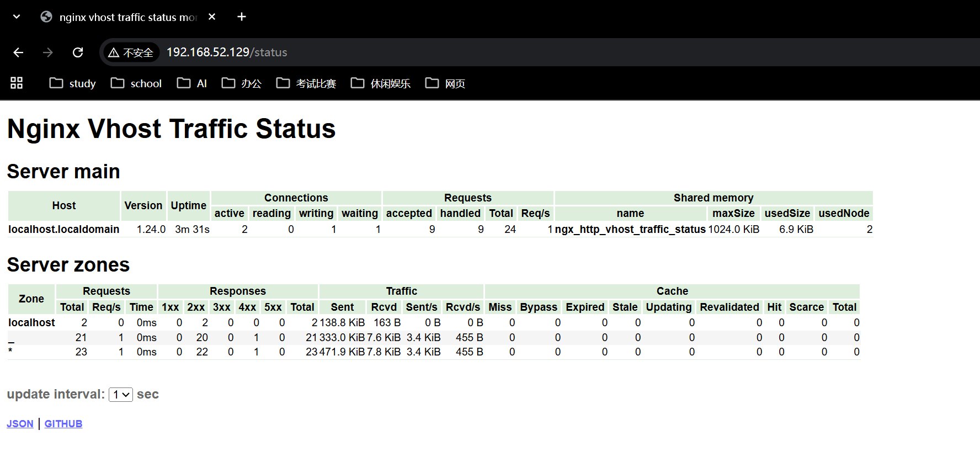Click the Sent value 138.8 KiB
980x462 pixels.
click(x=342, y=322)
